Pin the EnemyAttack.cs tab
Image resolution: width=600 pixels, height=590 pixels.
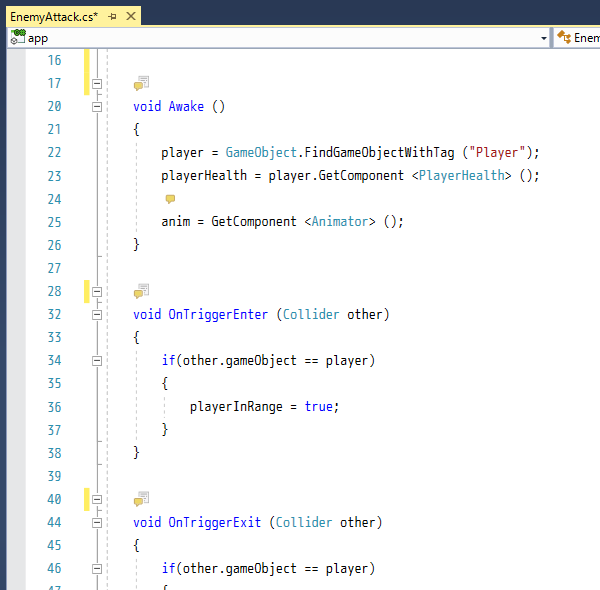[112, 16]
